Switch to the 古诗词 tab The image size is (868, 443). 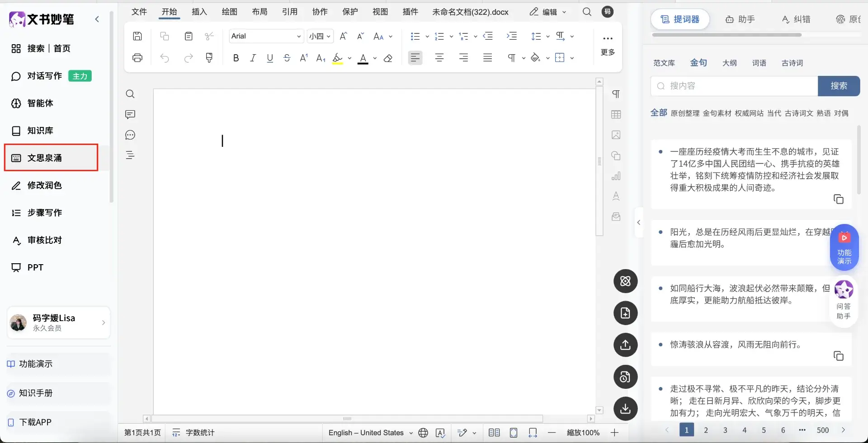pos(792,63)
